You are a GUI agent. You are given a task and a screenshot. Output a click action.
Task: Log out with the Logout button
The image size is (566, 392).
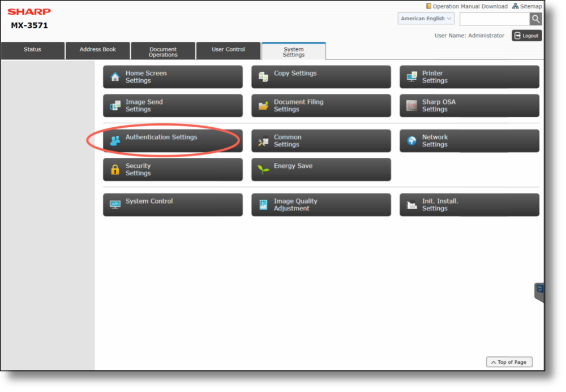point(526,36)
